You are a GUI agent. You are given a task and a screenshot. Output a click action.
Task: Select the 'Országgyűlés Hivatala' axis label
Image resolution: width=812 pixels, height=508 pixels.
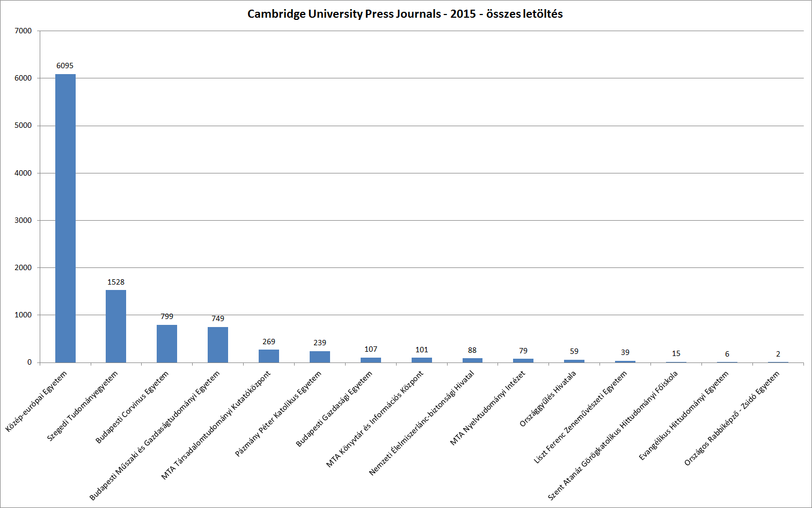point(548,399)
